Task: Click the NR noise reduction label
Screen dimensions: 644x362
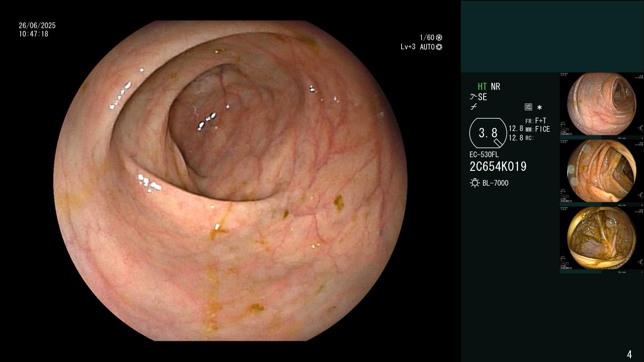Action: click(495, 86)
